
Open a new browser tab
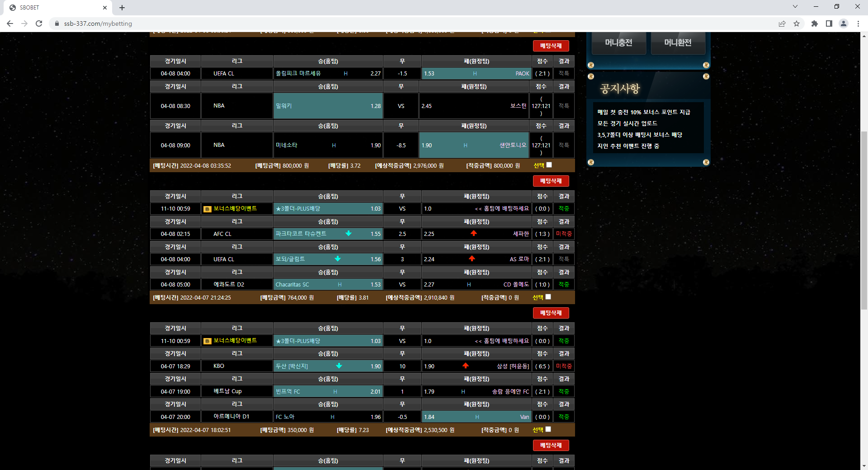click(122, 8)
